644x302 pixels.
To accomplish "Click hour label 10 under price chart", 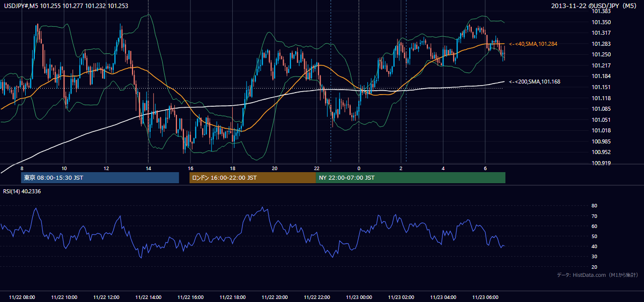I will [x=64, y=168].
